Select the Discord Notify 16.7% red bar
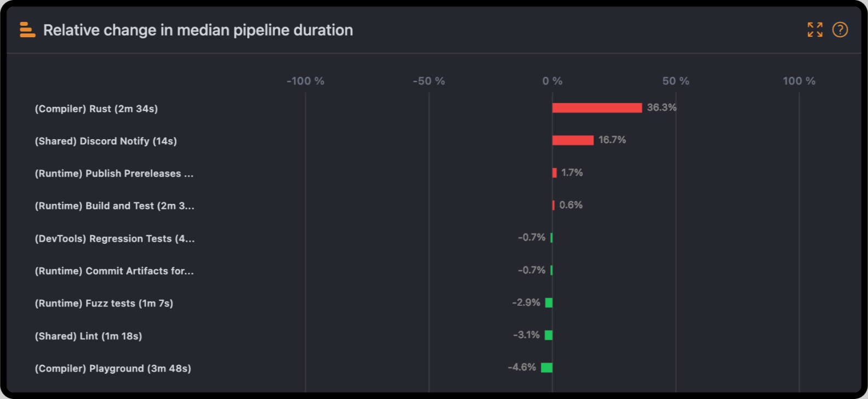The width and height of the screenshot is (868, 399). pos(573,140)
